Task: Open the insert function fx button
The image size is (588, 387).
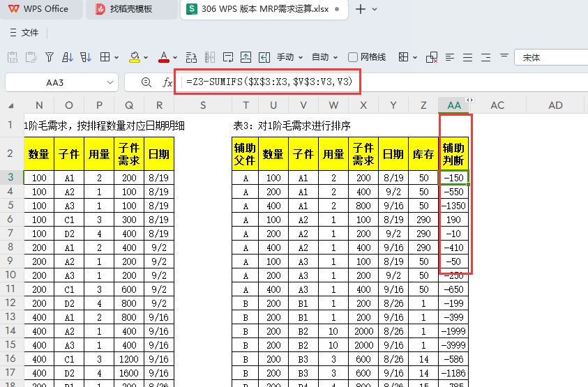Action: coord(167,82)
